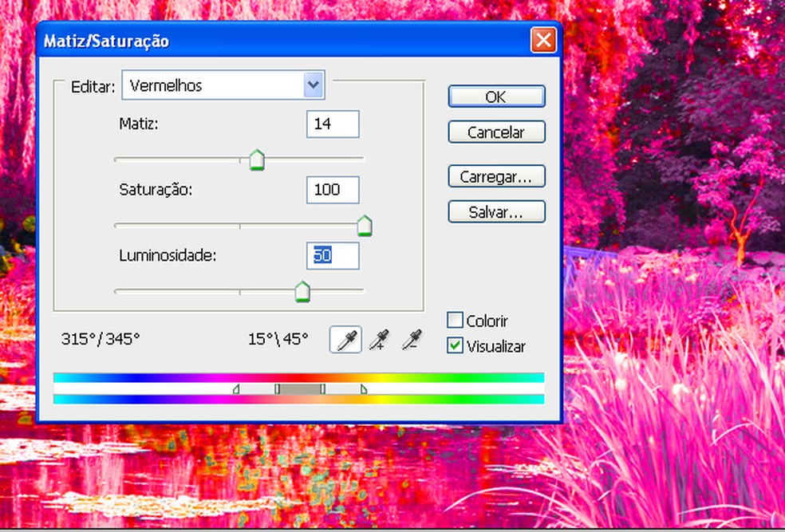The width and height of the screenshot is (785, 532).
Task: Select the subtract-from-sample eyedropper
Action: [x=412, y=339]
